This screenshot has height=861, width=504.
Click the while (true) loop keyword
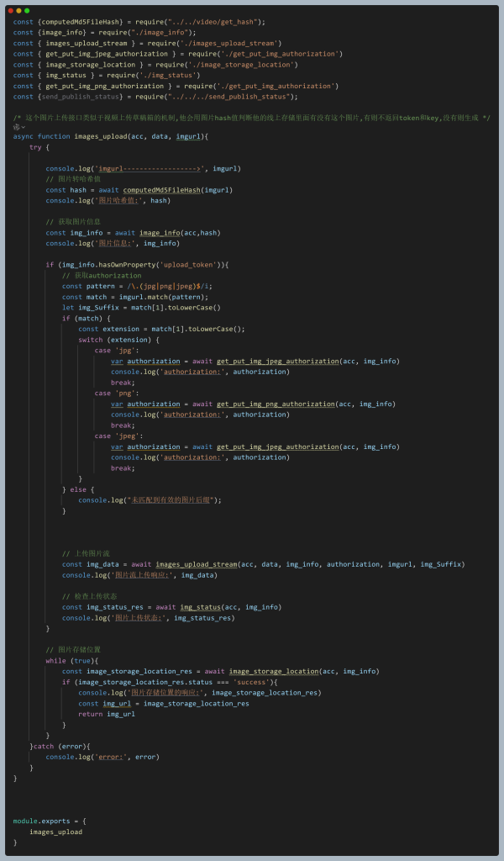point(55,661)
